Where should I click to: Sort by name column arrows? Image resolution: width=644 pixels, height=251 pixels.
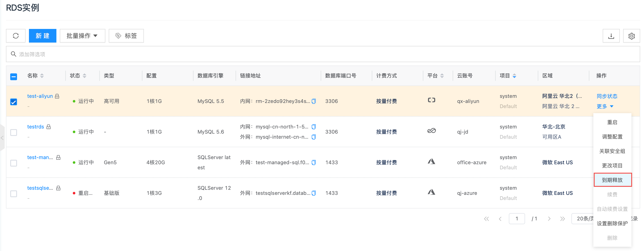click(42, 76)
